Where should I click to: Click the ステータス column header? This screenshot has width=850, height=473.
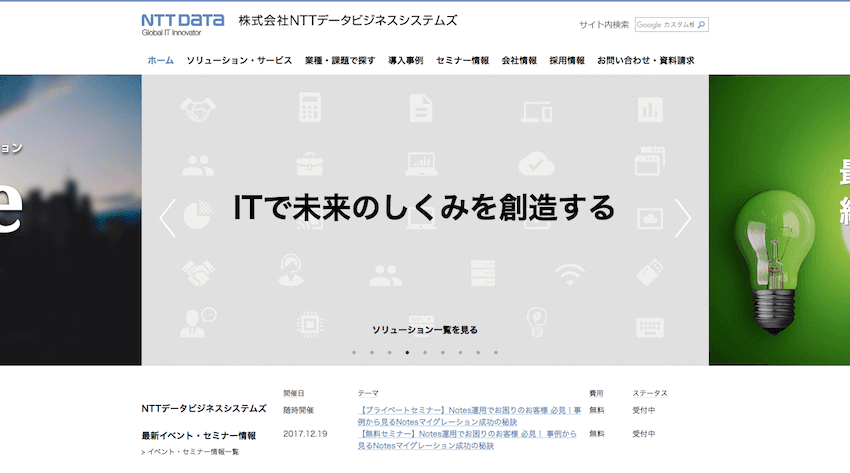click(x=650, y=393)
